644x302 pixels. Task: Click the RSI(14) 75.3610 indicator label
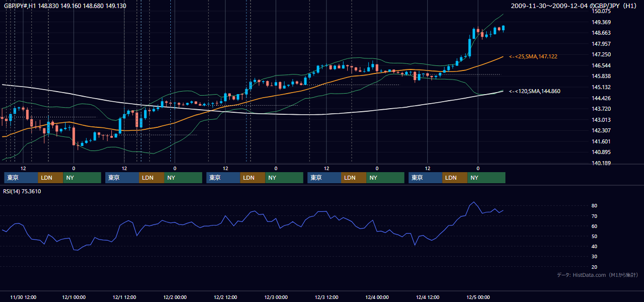(x=22, y=191)
